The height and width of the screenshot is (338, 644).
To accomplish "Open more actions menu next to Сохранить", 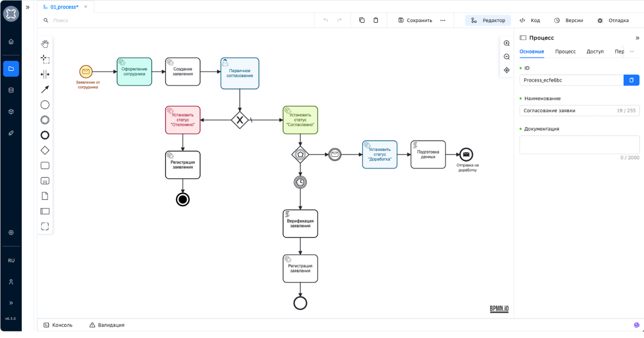I will (x=443, y=20).
